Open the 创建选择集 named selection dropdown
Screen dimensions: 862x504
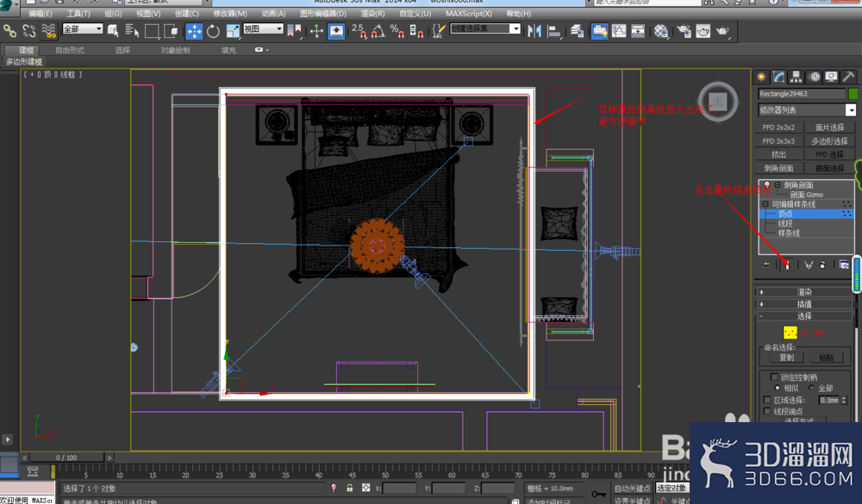coord(484,28)
